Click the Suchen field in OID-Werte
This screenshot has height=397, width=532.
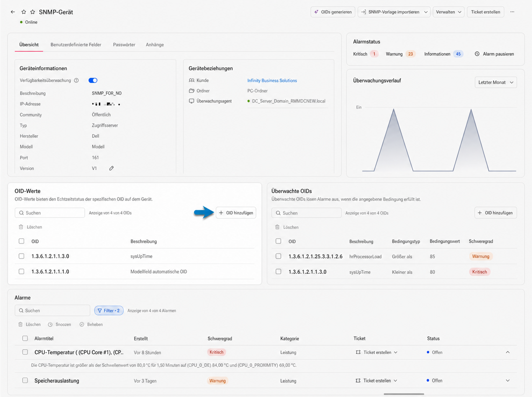pos(50,213)
